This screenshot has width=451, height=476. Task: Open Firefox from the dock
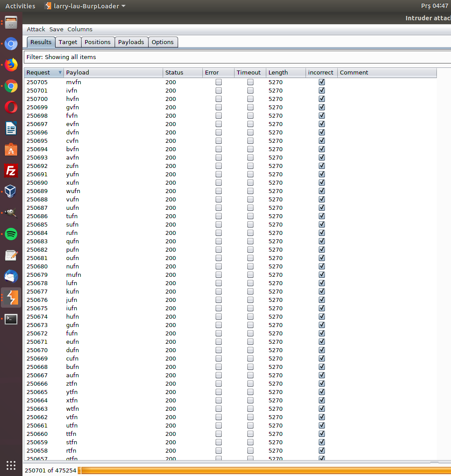click(x=11, y=65)
